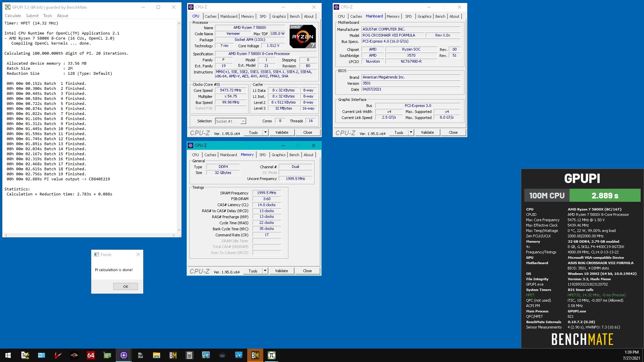Switch to SPD tab in CPU-Z CPU window

[x=263, y=16]
